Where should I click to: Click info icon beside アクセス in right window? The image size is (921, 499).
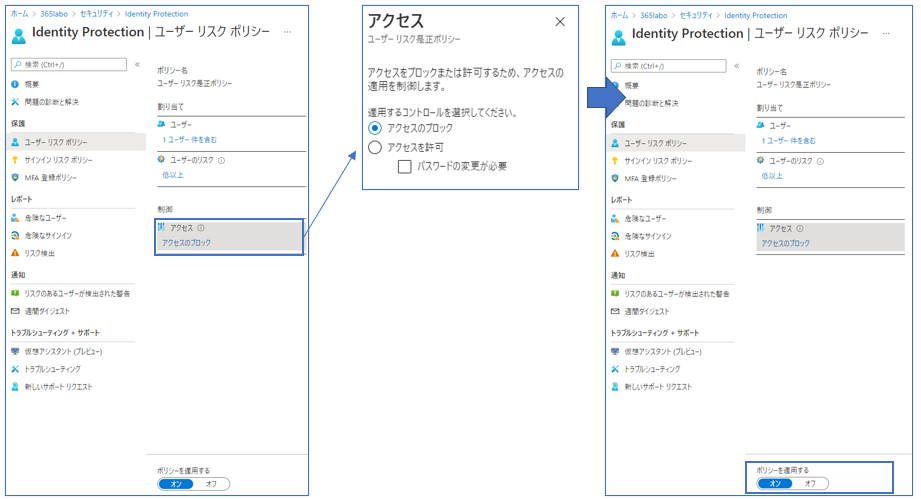pyautogui.click(x=800, y=229)
